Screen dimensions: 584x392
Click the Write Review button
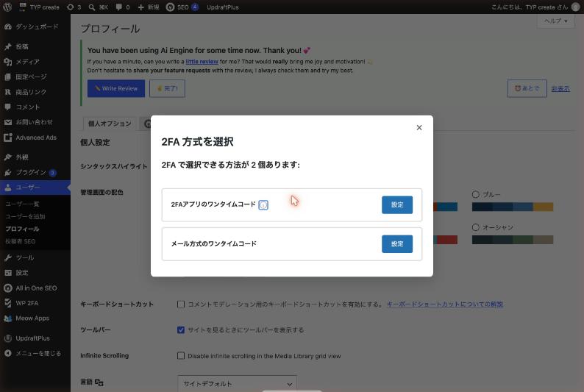pyautogui.click(x=115, y=88)
